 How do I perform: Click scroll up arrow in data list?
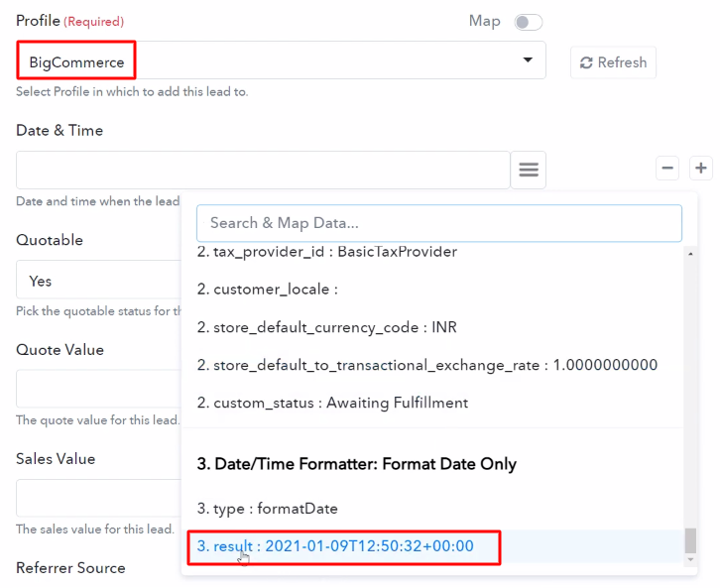[690, 254]
